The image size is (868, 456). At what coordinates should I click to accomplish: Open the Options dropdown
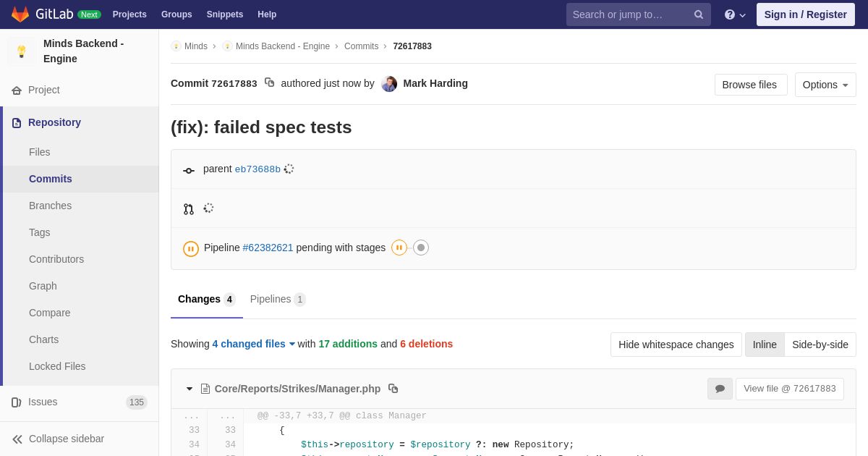coord(825,85)
